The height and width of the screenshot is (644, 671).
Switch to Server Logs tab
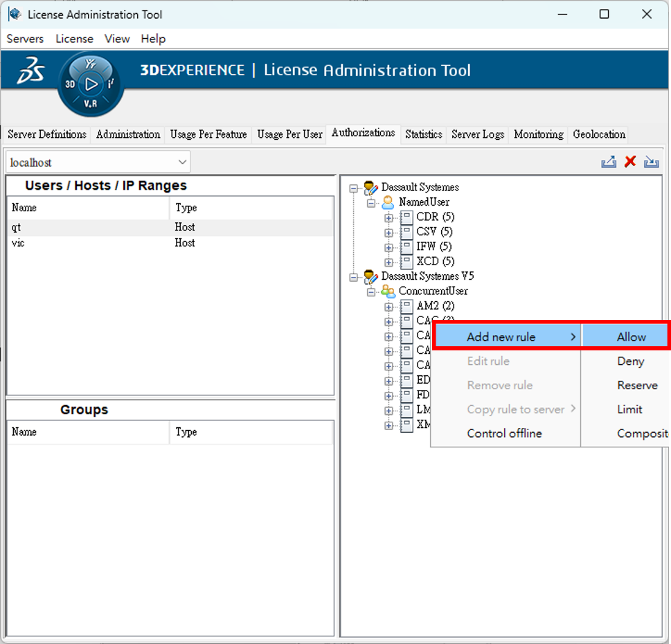click(478, 134)
